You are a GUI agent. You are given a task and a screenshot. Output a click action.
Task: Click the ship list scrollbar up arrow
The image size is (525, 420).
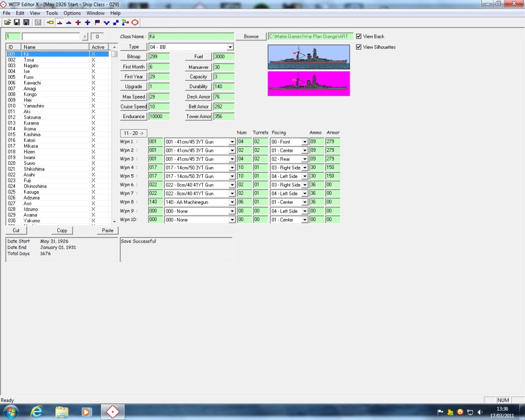114,47
